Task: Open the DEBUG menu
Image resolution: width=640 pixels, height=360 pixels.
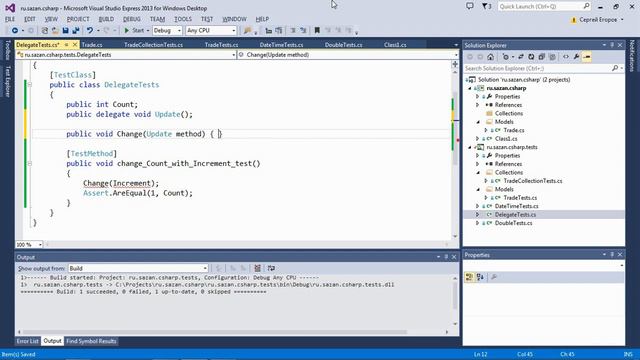Action: click(131, 19)
